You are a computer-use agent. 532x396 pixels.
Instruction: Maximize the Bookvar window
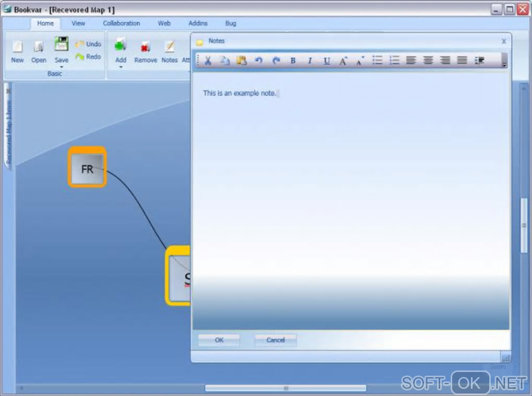[509, 9]
